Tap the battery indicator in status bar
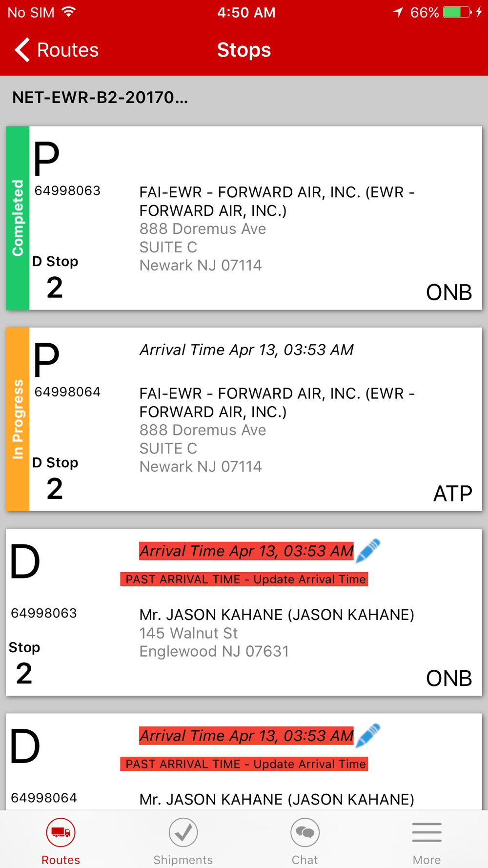The height and width of the screenshot is (868, 488). (457, 12)
